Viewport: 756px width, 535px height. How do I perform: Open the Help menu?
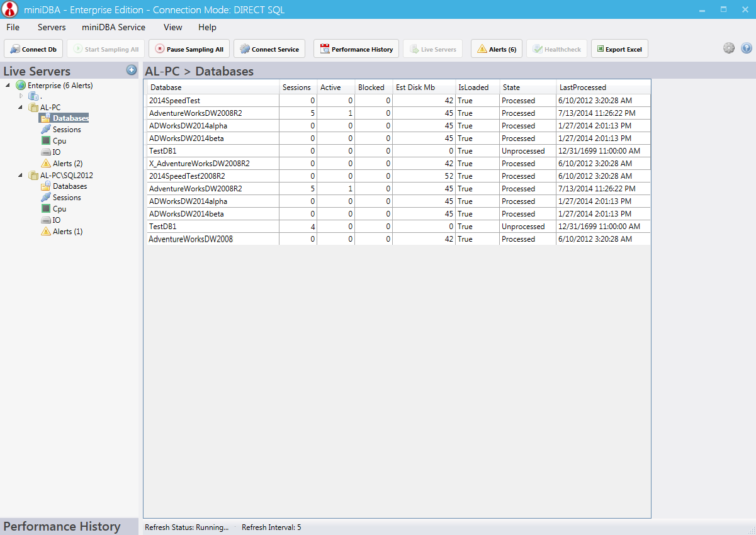(x=207, y=27)
